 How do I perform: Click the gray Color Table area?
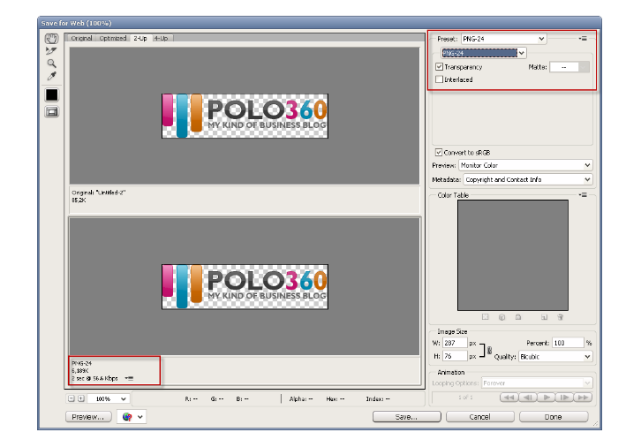point(513,255)
